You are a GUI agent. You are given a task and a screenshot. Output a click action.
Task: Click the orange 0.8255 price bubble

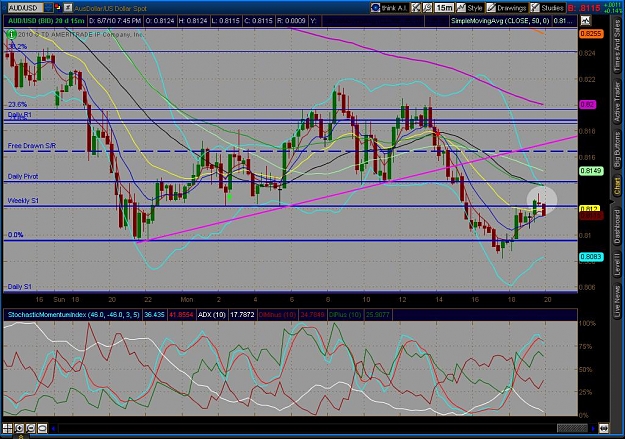click(591, 34)
